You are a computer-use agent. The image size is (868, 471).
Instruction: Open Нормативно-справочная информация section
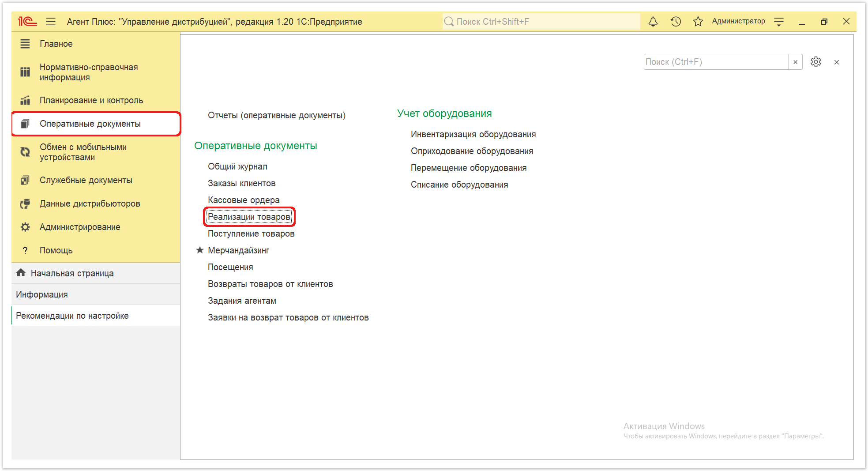pos(96,72)
